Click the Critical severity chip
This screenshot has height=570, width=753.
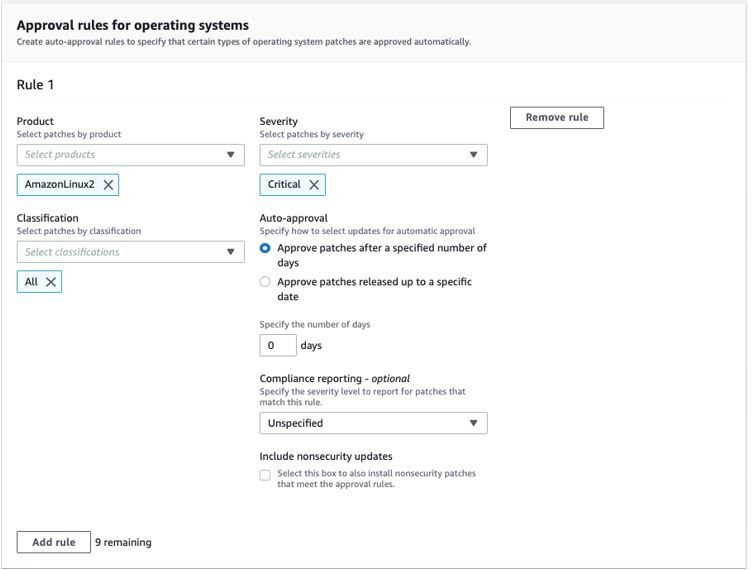[x=284, y=185]
